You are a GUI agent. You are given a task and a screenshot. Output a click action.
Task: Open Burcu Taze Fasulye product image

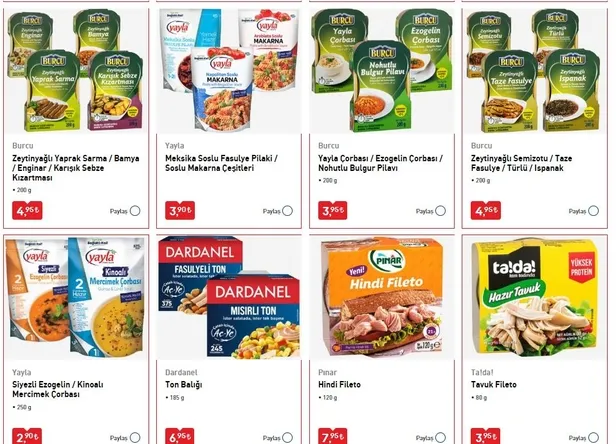535,71
